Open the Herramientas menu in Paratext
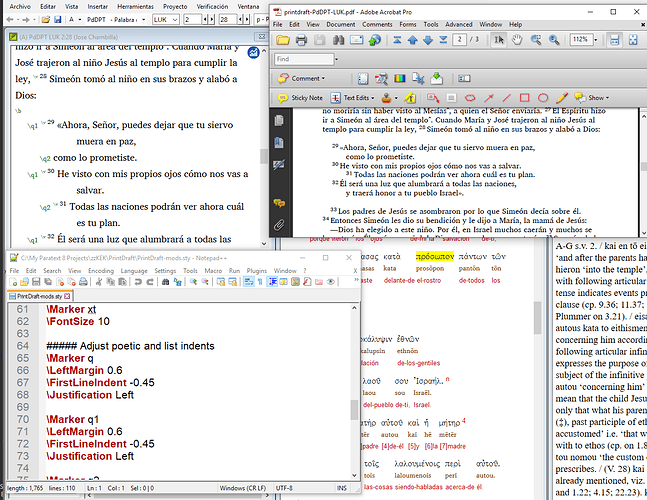647x500 pixels. click(x=135, y=7)
